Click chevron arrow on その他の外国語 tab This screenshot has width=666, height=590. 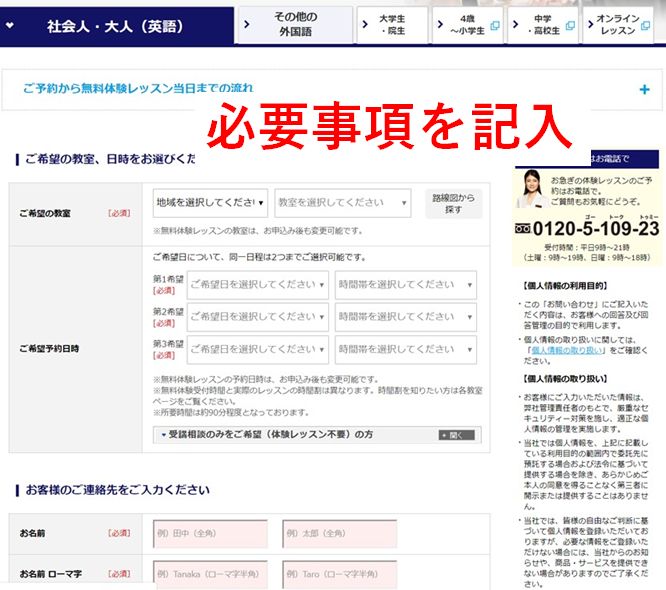(x=247, y=25)
